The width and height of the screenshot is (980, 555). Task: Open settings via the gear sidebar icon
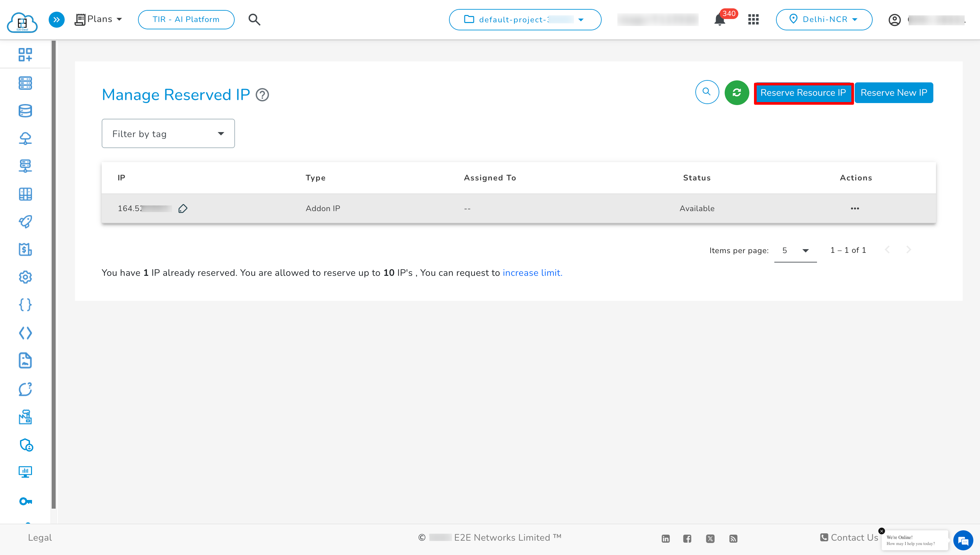click(25, 277)
